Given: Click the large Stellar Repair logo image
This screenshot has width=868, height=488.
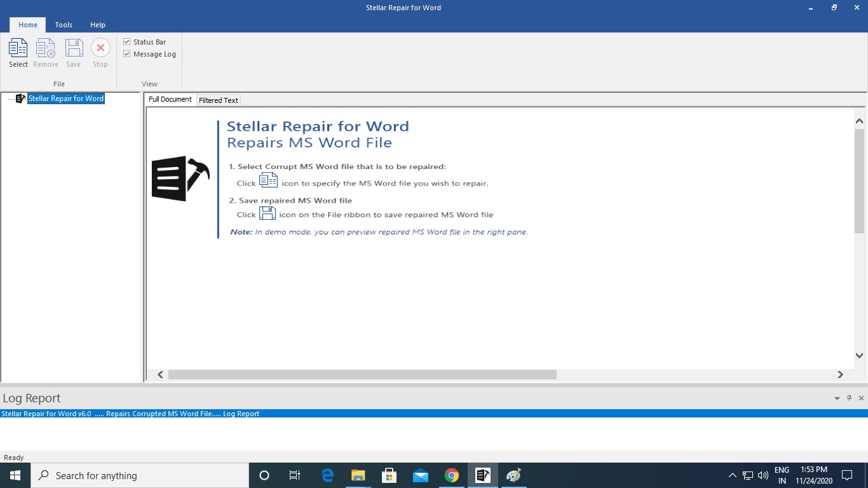Looking at the screenshot, I should click(180, 179).
